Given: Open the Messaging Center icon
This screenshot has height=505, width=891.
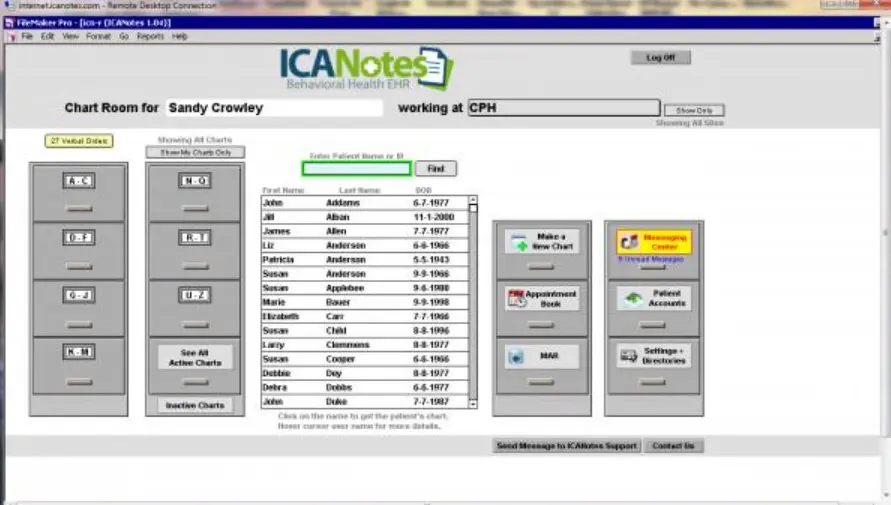Looking at the screenshot, I should tap(629, 242).
